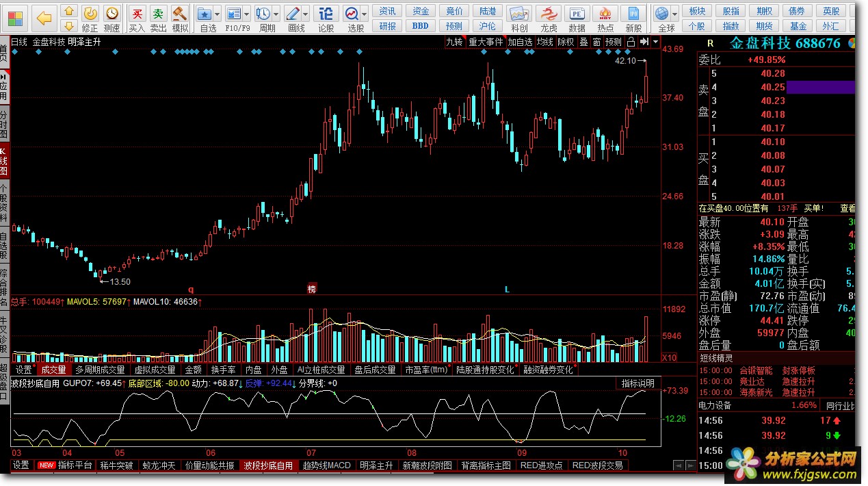Viewport: 868px width, 486px height.
Task: Expand the 自选 dropdown arrow
Action: (x=218, y=14)
